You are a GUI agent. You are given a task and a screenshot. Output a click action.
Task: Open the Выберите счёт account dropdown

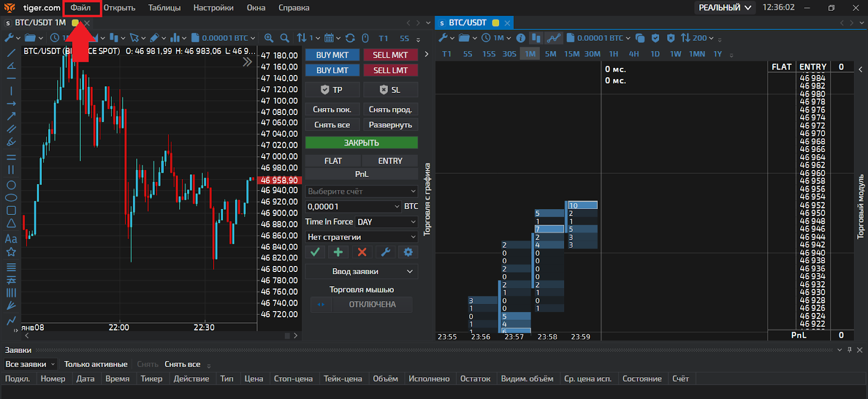click(361, 191)
